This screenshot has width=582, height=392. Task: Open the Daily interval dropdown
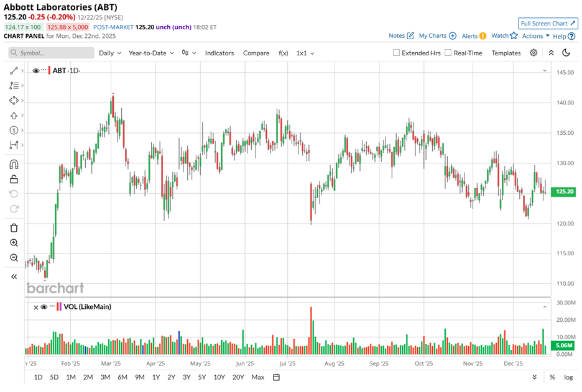pos(110,53)
